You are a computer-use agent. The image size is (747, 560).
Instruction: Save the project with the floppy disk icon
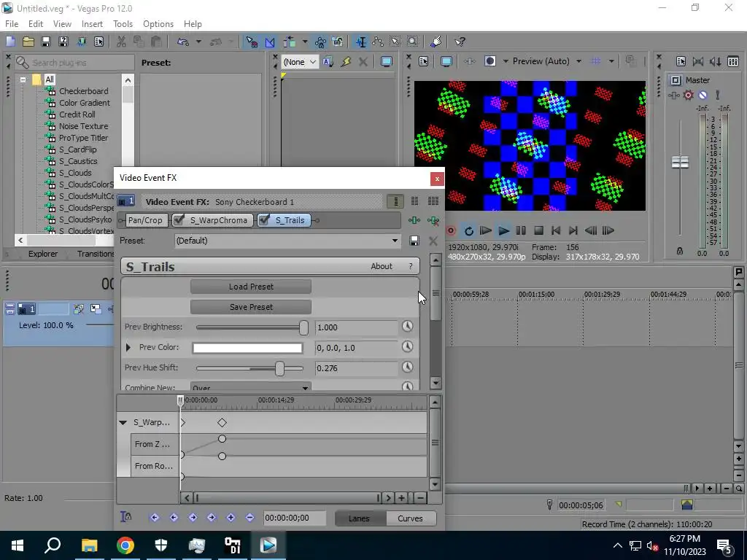[x=46, y=42]
